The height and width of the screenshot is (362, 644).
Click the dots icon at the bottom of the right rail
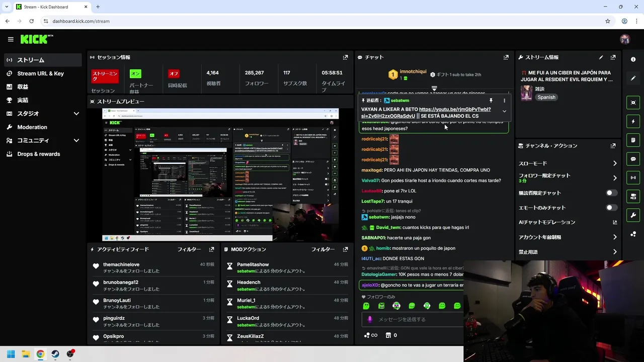(x=633, y=234)
